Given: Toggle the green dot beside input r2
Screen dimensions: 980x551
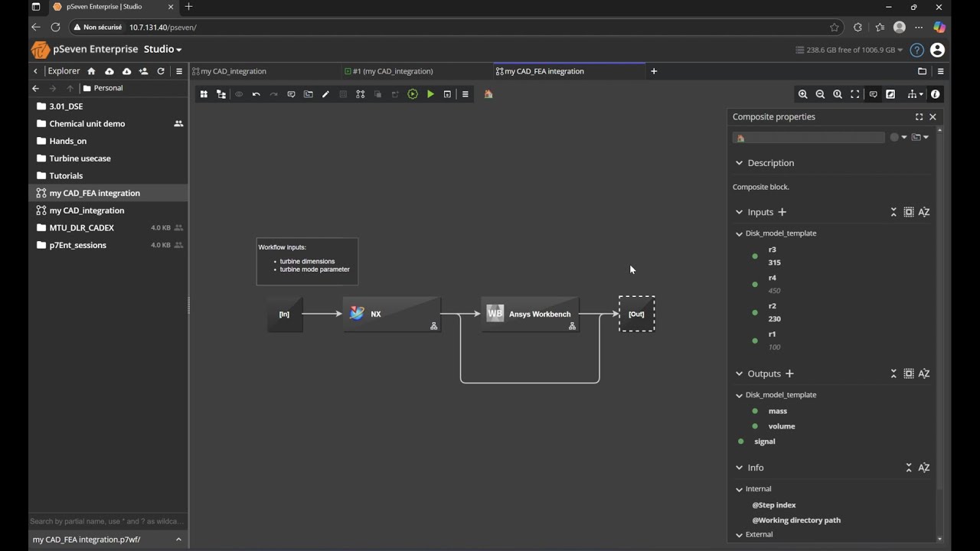Looking at the screenshot, I should pyautogui.click(x=755, y=312).
